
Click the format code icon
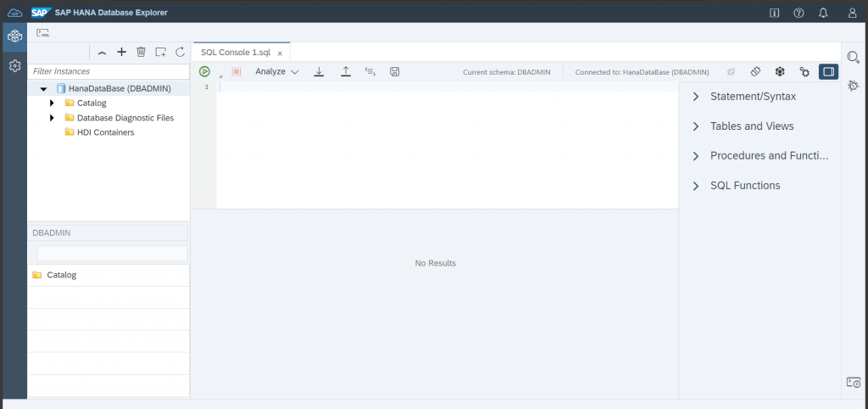pos(370,71)
